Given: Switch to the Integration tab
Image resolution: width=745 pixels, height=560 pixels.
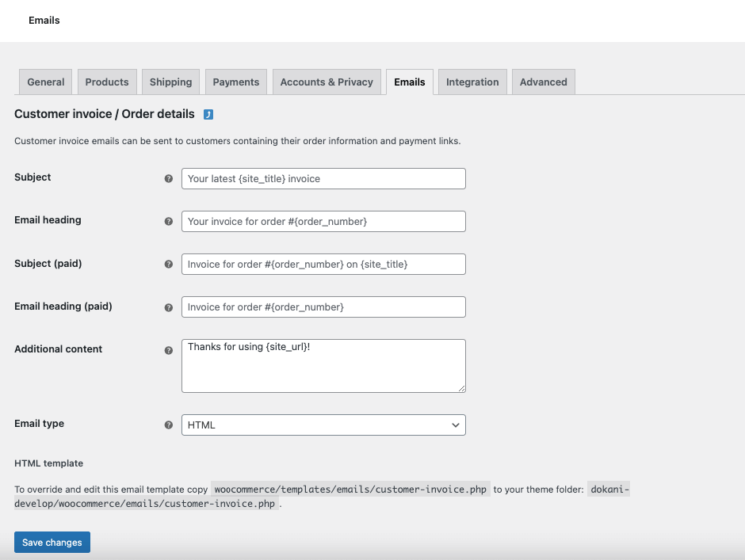Looking at the screenshot, I should pyautogui.click(x=472, y=82).
